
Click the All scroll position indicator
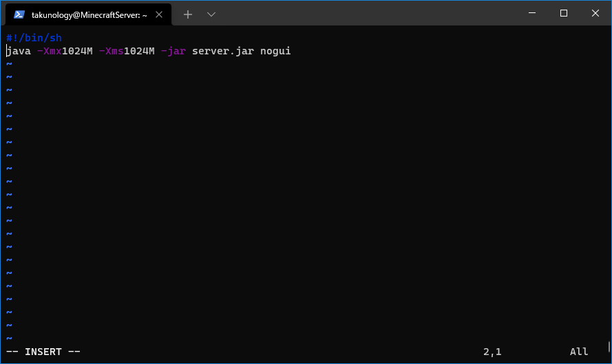579,352
